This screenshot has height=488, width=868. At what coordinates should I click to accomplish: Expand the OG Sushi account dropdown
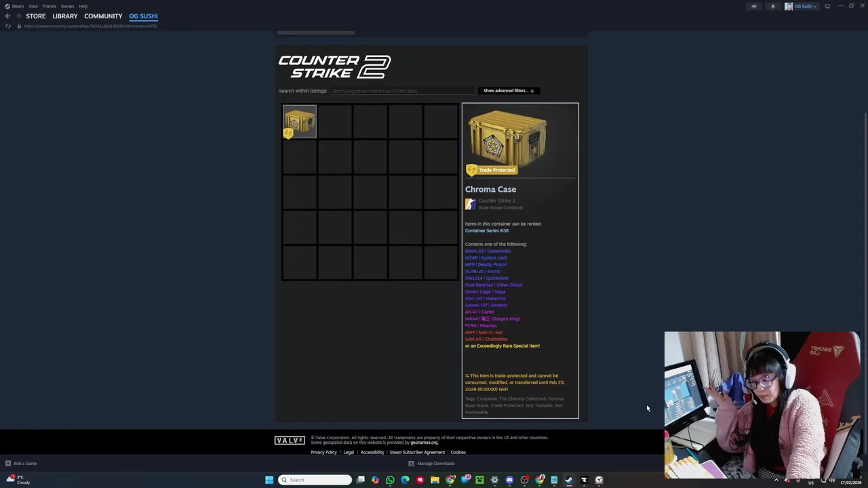(801, 6)
